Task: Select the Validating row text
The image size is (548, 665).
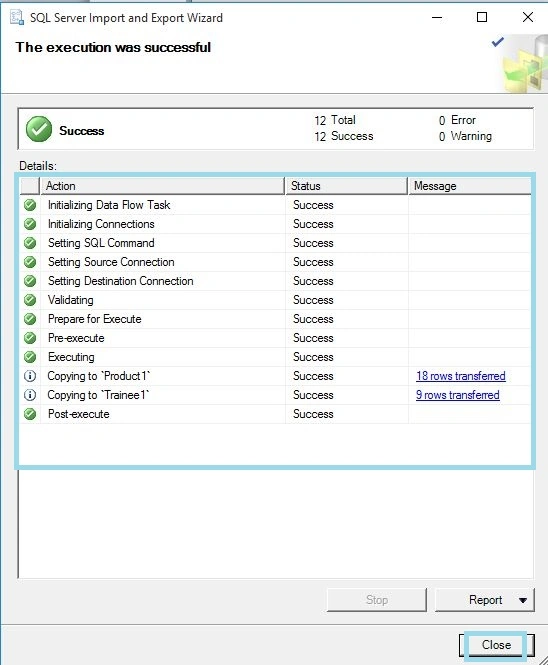Action: click(x=70, y=300)
